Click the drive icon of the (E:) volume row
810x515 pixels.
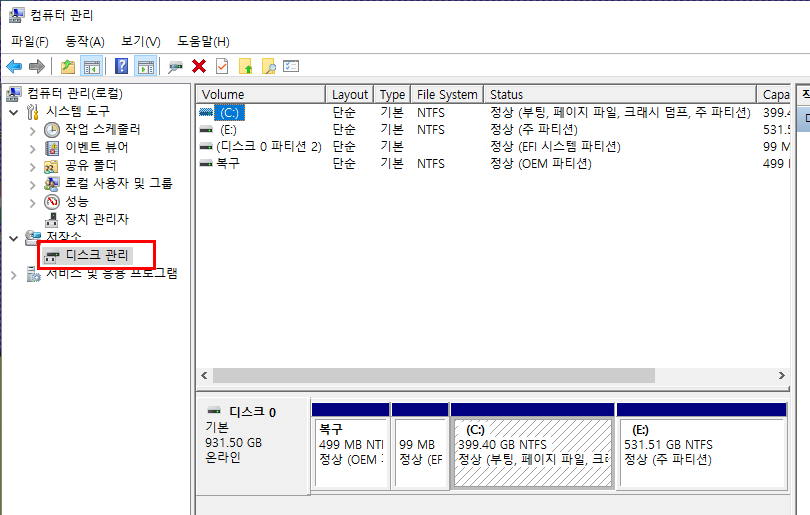206,129
